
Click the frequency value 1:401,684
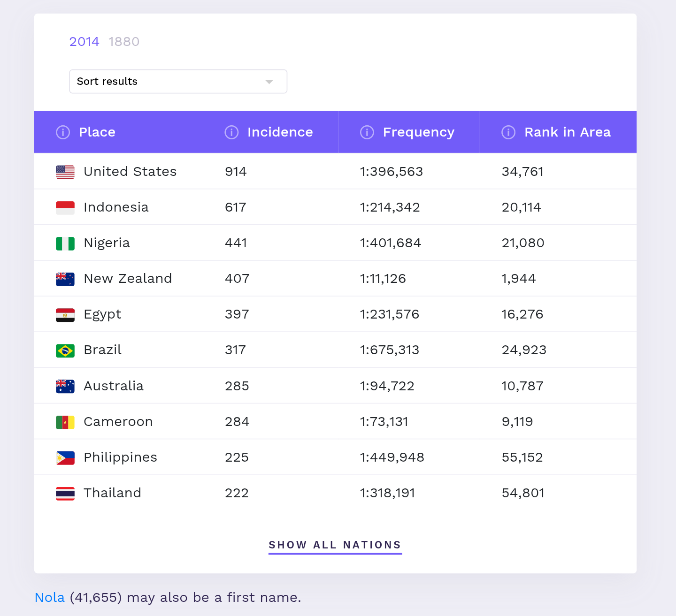pyautogui.click(x=391, y=243)
